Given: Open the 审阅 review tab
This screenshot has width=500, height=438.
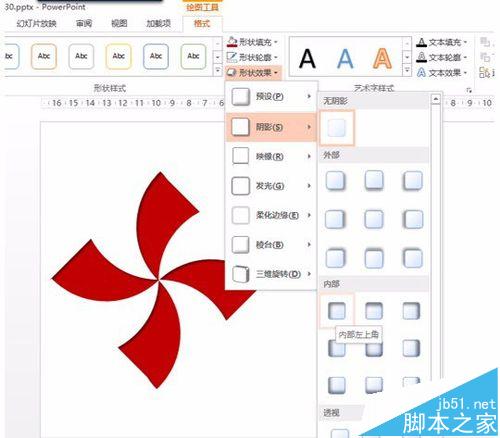Looking at the screenshot, I should 84,23.
